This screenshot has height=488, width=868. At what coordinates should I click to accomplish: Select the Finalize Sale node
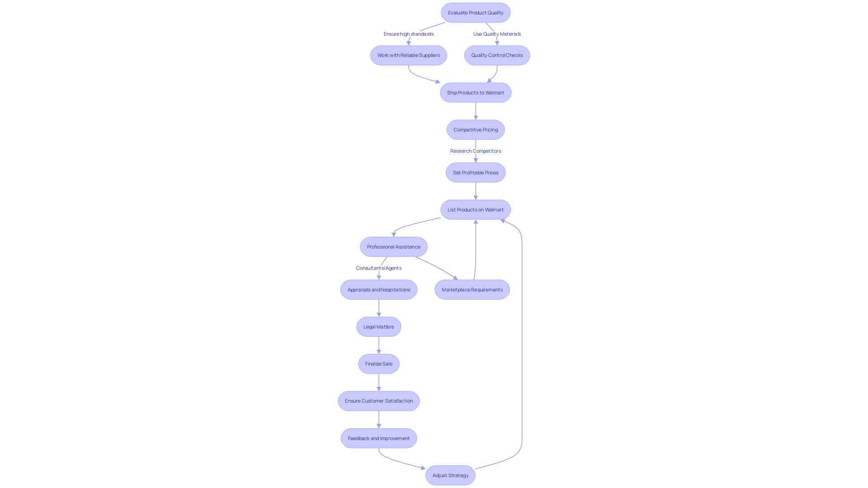click(x=378, y=363)
